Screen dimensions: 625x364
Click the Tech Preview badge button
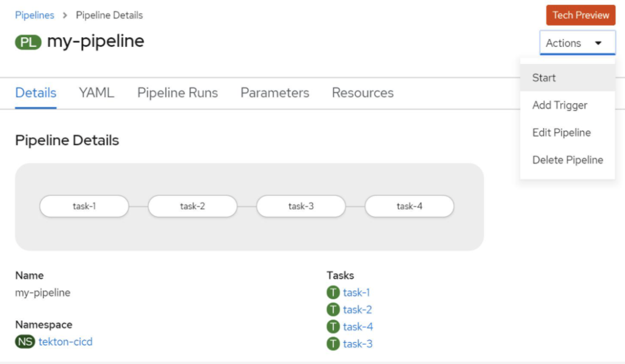(x=581, y=15)
